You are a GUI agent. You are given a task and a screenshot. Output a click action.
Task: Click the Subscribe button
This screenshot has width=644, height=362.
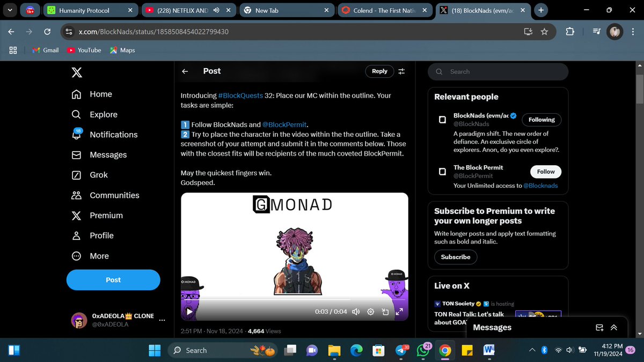[x=456, y=257]
